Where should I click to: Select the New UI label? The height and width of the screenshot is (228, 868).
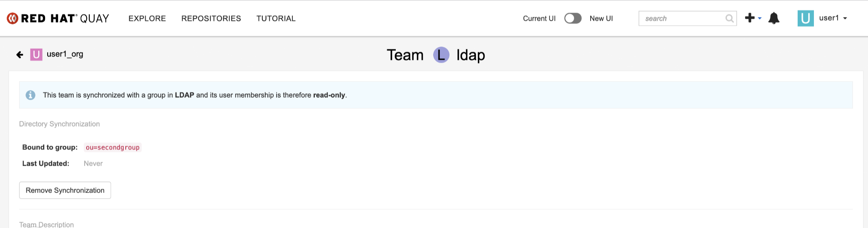point(601,18)
